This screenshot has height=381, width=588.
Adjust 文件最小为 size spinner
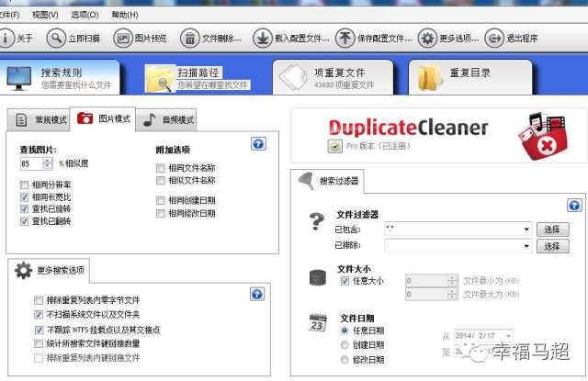[452, 280]
